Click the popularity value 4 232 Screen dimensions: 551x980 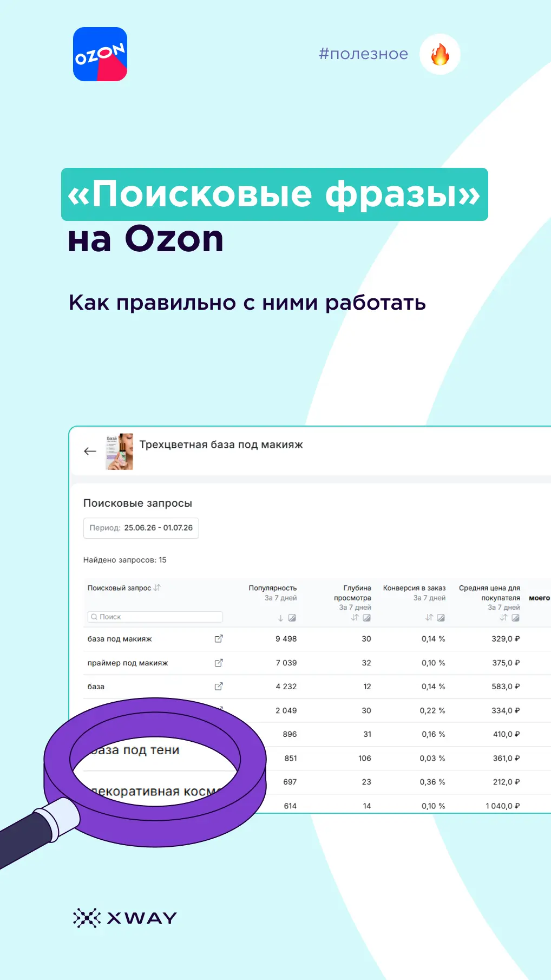[x=286, y=687]
